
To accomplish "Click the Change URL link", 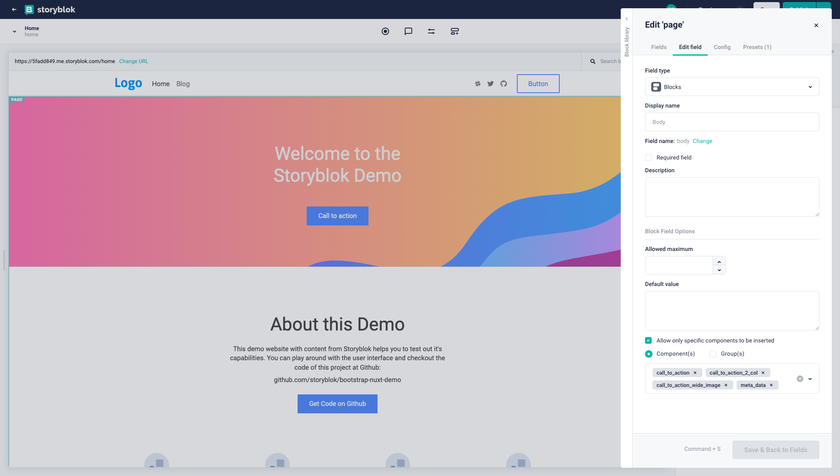I will [133, 61].
